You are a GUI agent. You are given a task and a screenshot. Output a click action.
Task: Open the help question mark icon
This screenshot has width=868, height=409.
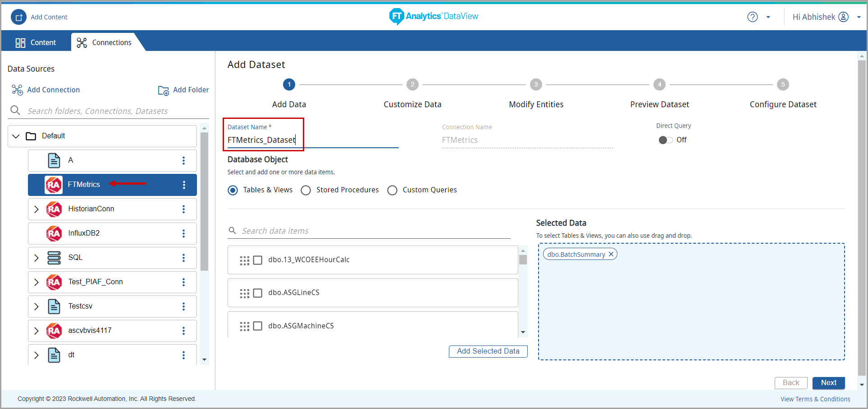point(752,17)
